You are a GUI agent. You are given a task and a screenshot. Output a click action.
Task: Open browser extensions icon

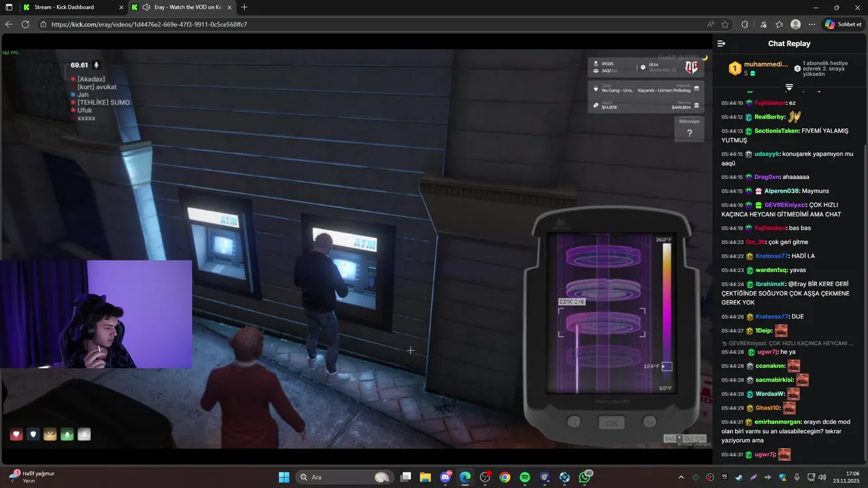[745, 24]
